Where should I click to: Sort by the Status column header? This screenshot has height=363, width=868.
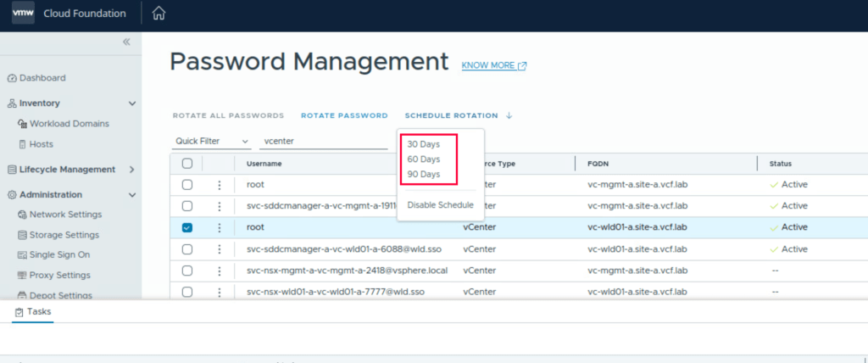tap(780, 164)
